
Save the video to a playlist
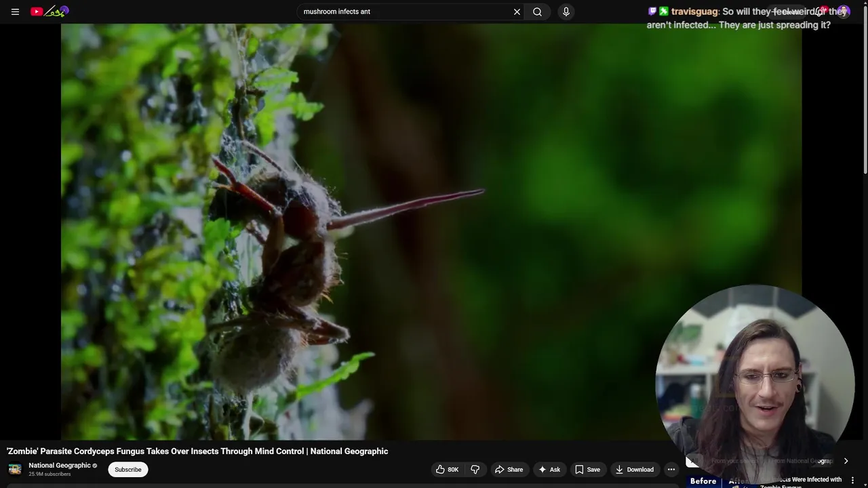587,469
